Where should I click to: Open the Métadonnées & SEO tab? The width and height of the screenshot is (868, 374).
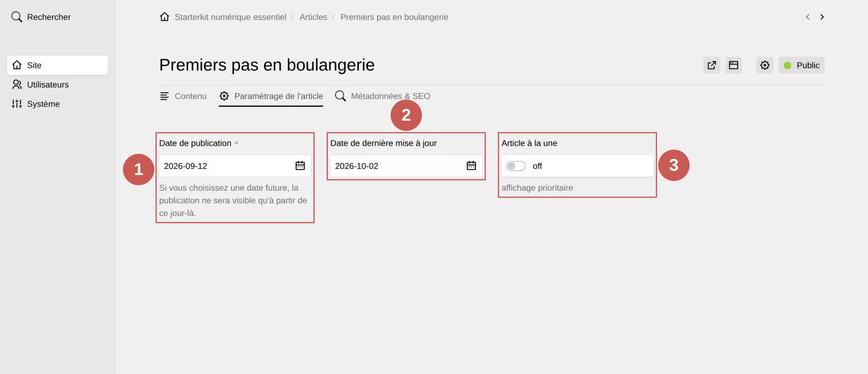pyautogui.click(x=382, y=96)
